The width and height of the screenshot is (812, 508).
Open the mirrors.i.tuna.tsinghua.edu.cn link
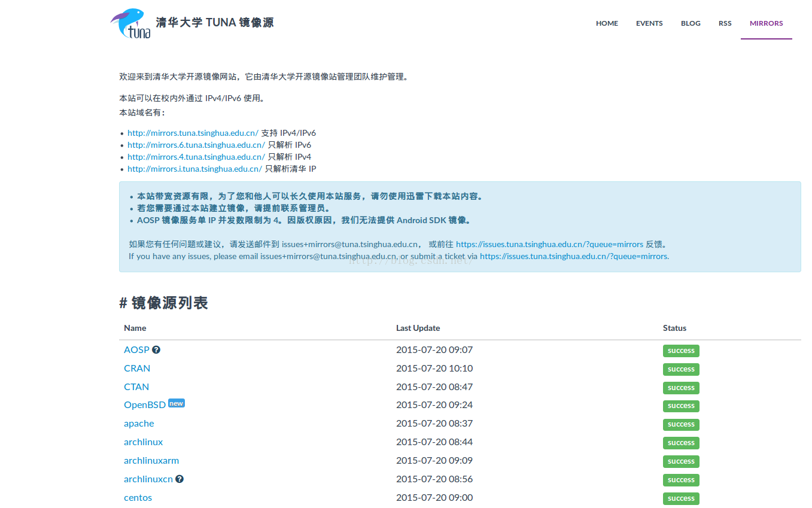[x=194, y=169]
